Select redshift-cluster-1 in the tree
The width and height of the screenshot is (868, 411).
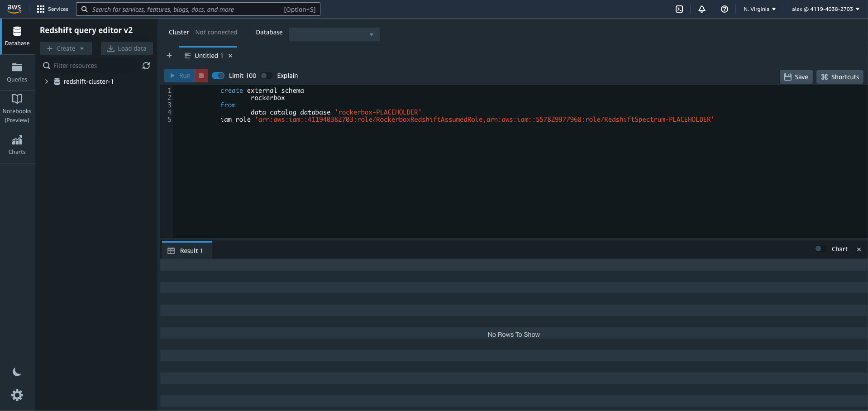pyautogui.click(x=88, y=81)
